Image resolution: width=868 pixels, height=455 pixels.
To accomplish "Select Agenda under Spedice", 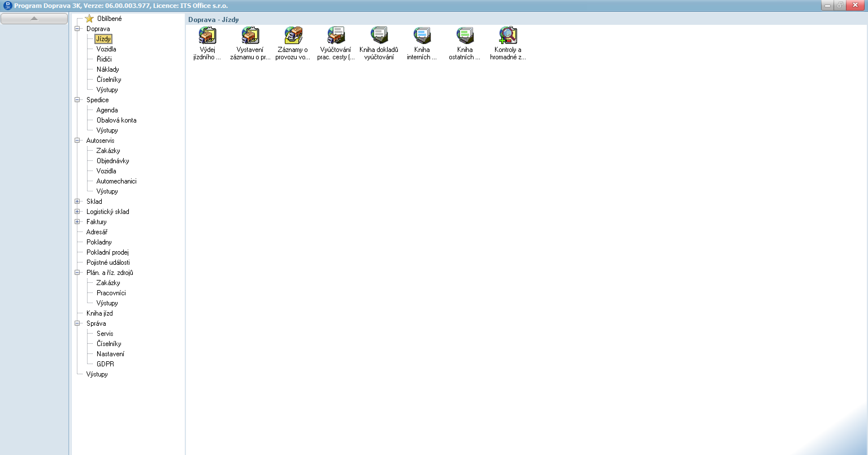I will (107, 110).
